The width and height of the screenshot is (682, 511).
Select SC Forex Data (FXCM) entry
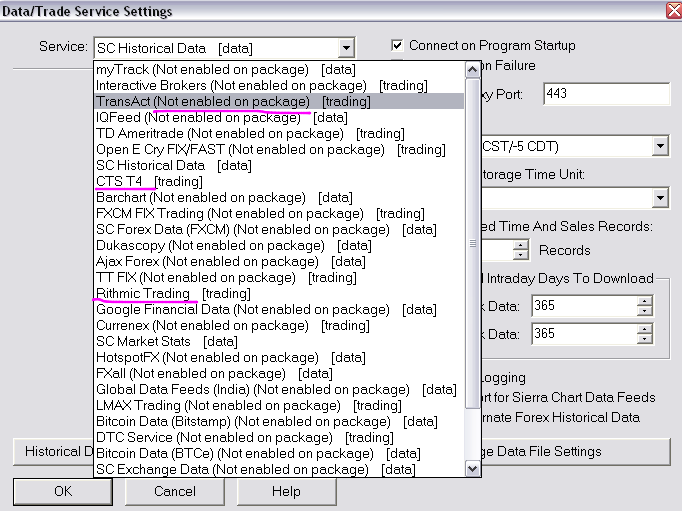(279, 230)
